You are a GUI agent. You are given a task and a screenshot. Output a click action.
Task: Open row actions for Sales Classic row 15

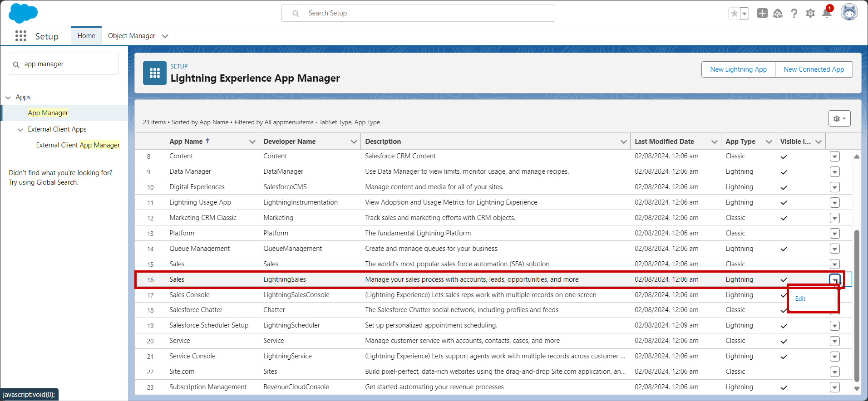(834, 264)
